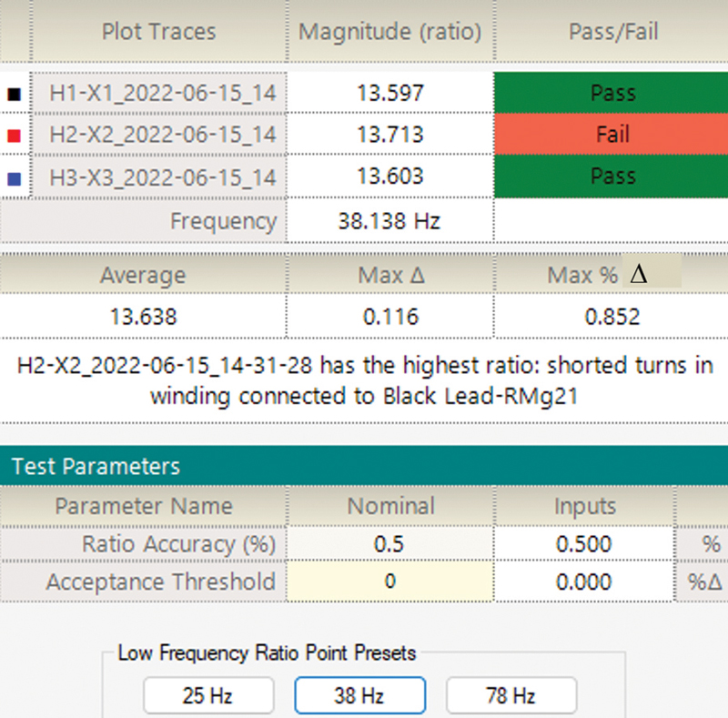Click the Pass status cell for H1-X1

[x=612, y=93]
